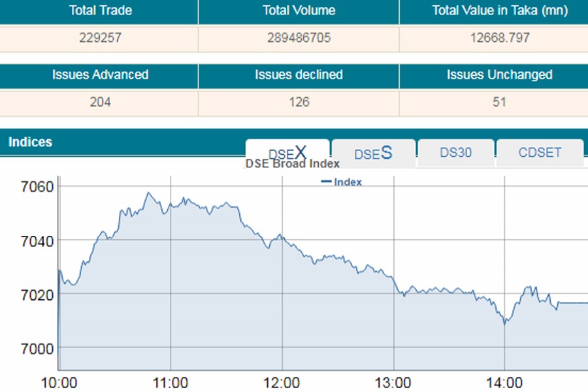Click the Total Trade header cell
Screen dimensions: 588x392
100,11
